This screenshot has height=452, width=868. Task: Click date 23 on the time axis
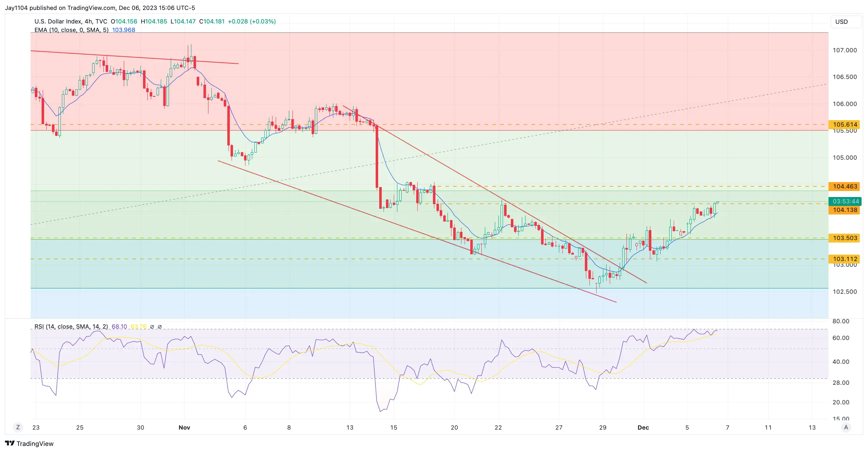pyautogui.click(x=36, y=427)
